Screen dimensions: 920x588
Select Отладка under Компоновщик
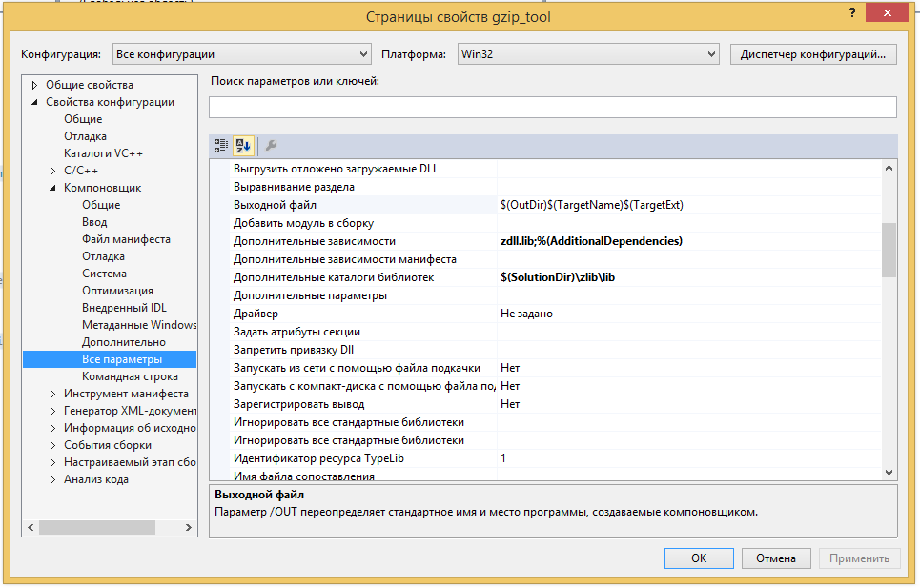pyautogui.click(x=103, y=256)
